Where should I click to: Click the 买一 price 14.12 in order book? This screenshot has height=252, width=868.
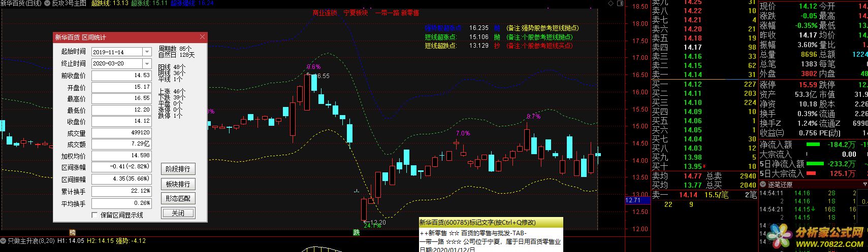(x=692, y=84)
